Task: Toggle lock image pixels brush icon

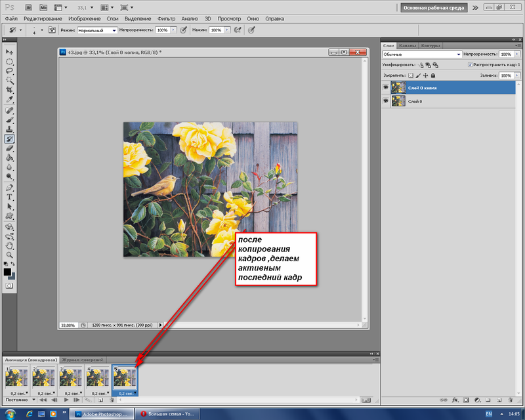Action: click(x=418, y=75)
